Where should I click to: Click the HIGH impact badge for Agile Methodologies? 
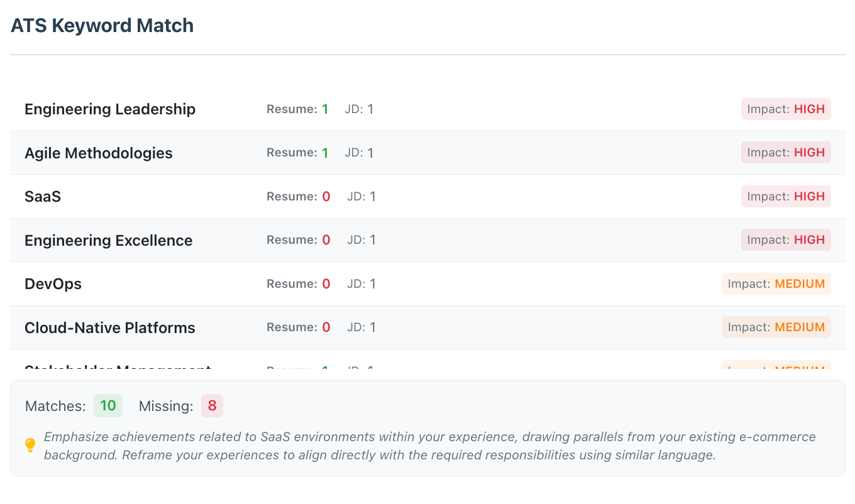tap(786, 153)
